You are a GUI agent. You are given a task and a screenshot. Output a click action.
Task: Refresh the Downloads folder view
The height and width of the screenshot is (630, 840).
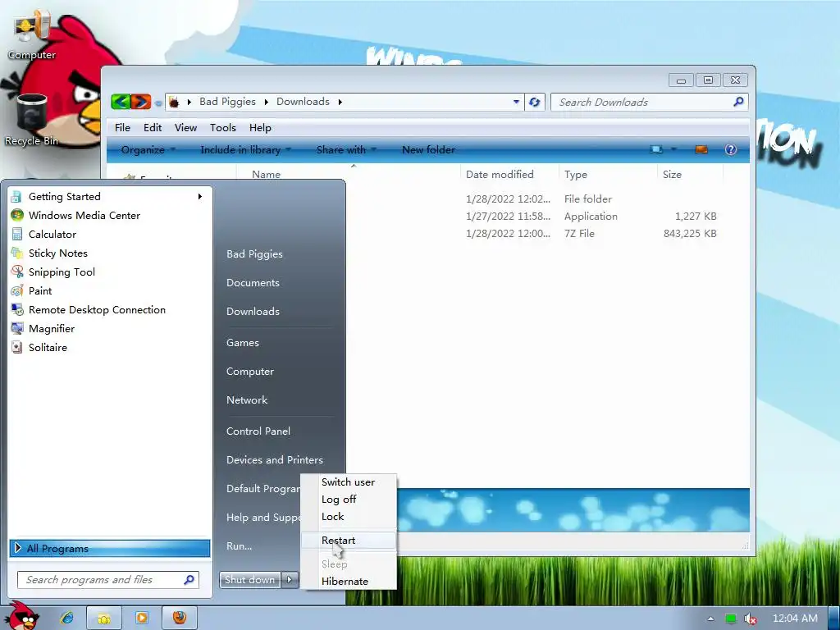tap(534, 102)
